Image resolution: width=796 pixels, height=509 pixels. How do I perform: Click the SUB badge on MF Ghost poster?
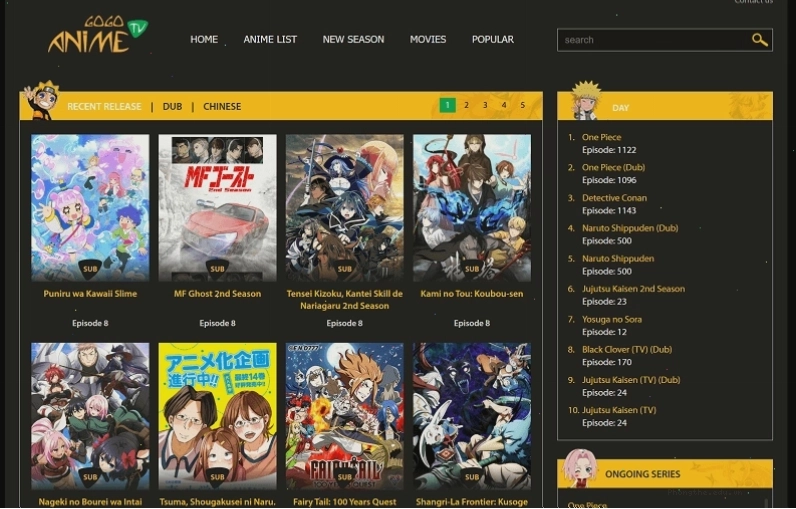click(x=217, y=269)
